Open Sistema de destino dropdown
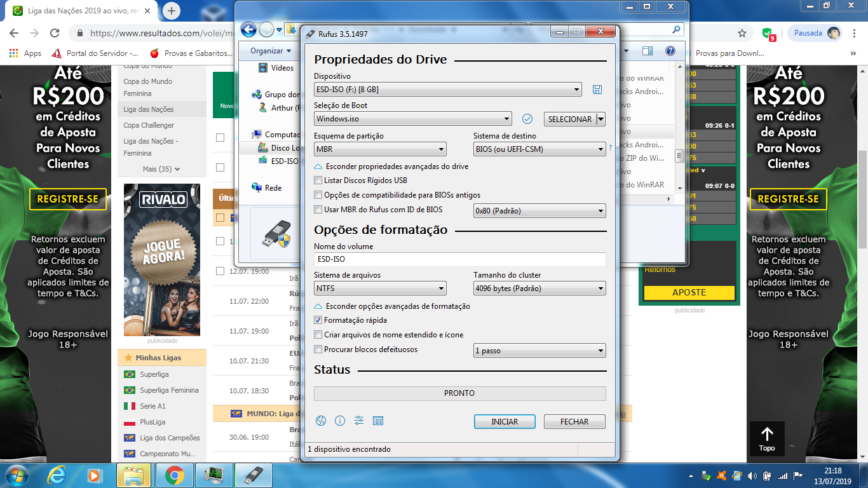Image resolution: width=868 pixels, height=488 pixels. coord(539,149)
